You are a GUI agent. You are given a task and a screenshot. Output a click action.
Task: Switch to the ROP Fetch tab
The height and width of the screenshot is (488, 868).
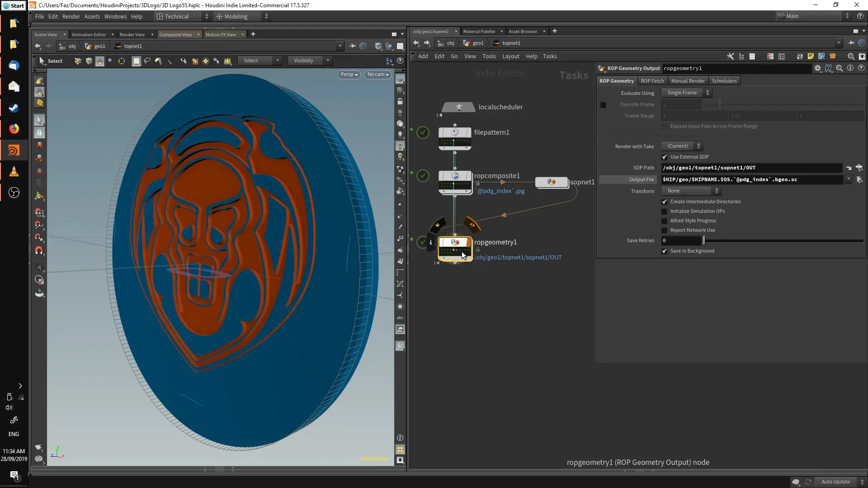pos(652,80)
